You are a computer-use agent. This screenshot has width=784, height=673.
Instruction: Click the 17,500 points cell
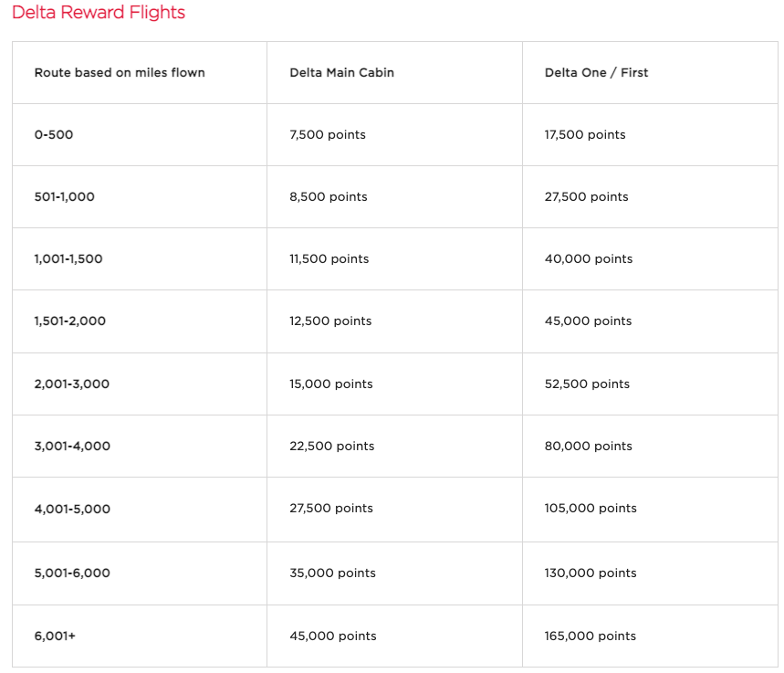pos(585,134)
